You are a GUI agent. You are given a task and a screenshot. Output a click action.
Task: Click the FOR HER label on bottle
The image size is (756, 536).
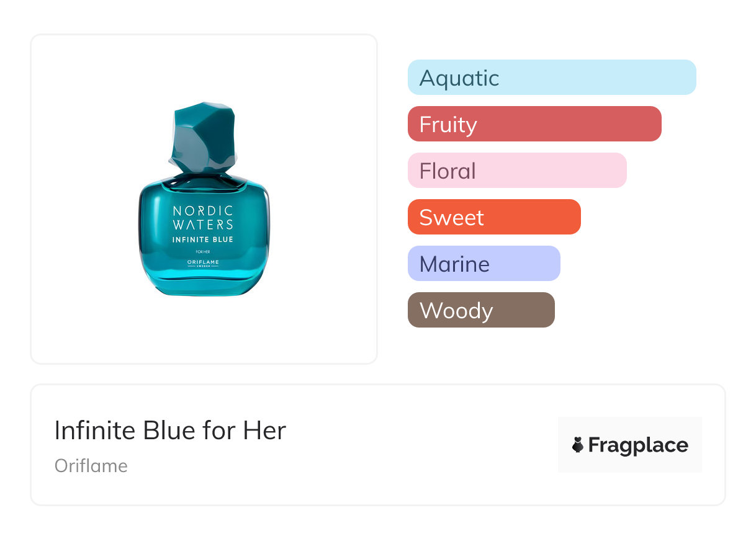click(203, 252)
